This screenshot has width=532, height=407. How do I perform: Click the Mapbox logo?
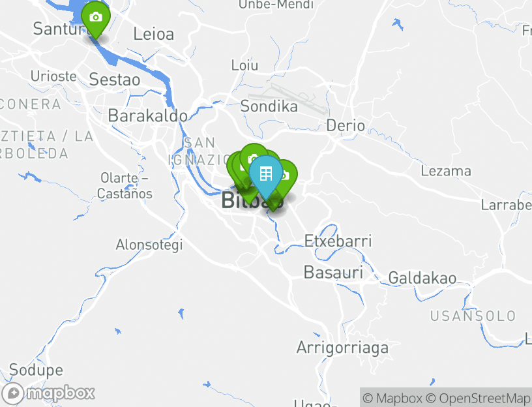50,393
